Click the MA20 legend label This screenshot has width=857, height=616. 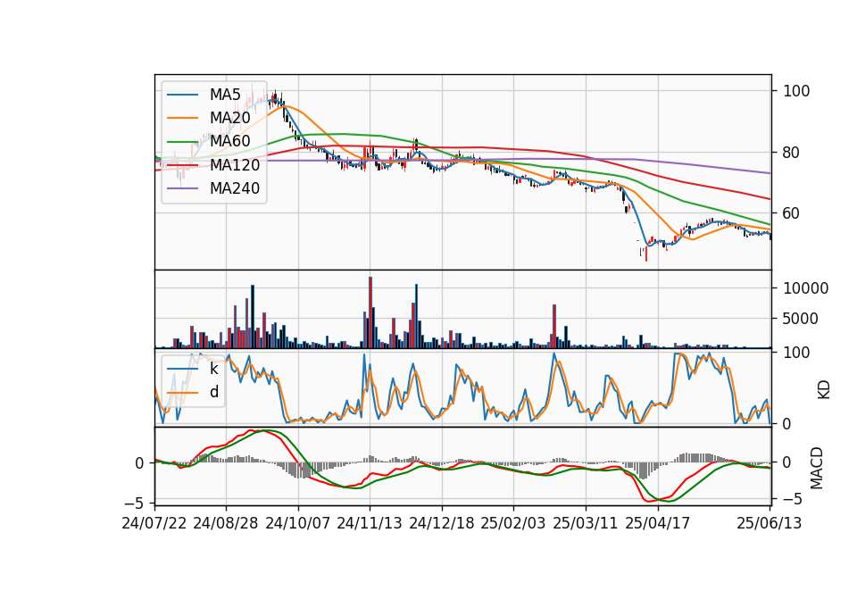229,118
